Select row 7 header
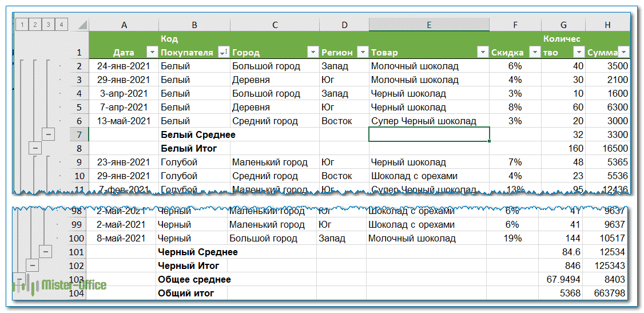The width and height of the screenshot is (644, 313). pyautogui.click(x=79, y=134)
